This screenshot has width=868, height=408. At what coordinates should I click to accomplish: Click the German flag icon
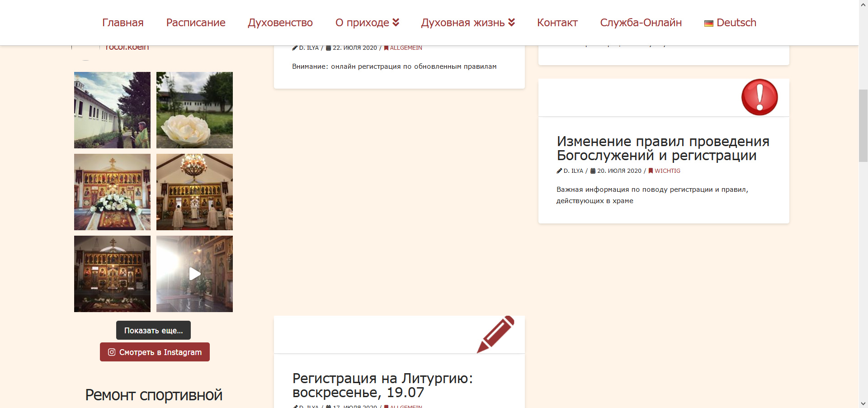click(x=708, y=24)
